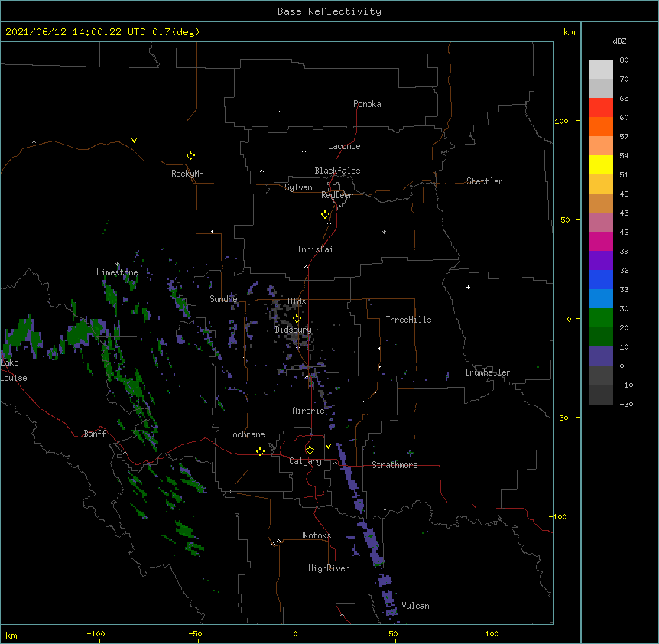Select the purple 10 dBZ color swatch

point(601,356)
